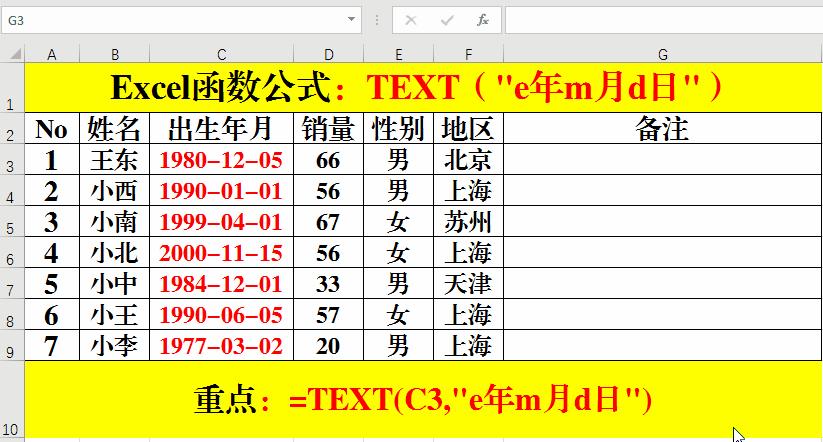Click the name cell '小中'
The height and width of the screenshot is (442, 823).
click(114, 283)
